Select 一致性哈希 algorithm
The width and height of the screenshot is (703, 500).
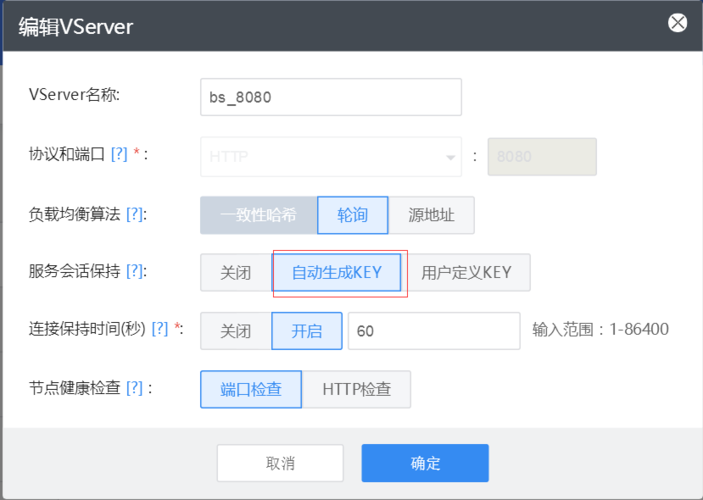(x=259, y=215)
